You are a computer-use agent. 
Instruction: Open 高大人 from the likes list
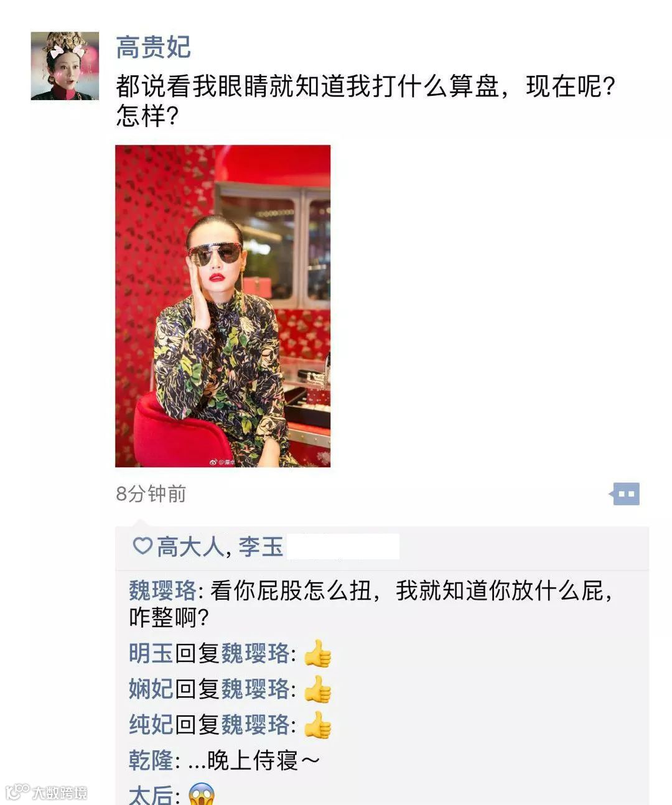coord(190,547)
